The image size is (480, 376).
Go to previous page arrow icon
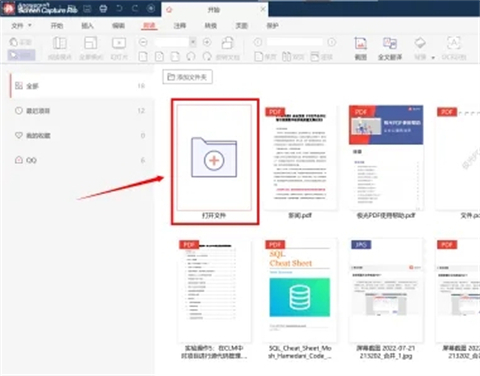[x=258, y=42]
